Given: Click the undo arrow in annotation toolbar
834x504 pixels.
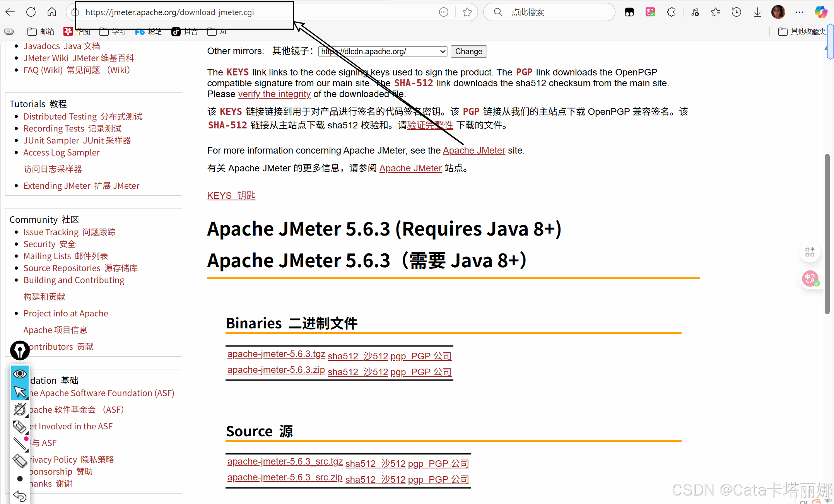Looking at the screenshot, I should tap(20, 496).
